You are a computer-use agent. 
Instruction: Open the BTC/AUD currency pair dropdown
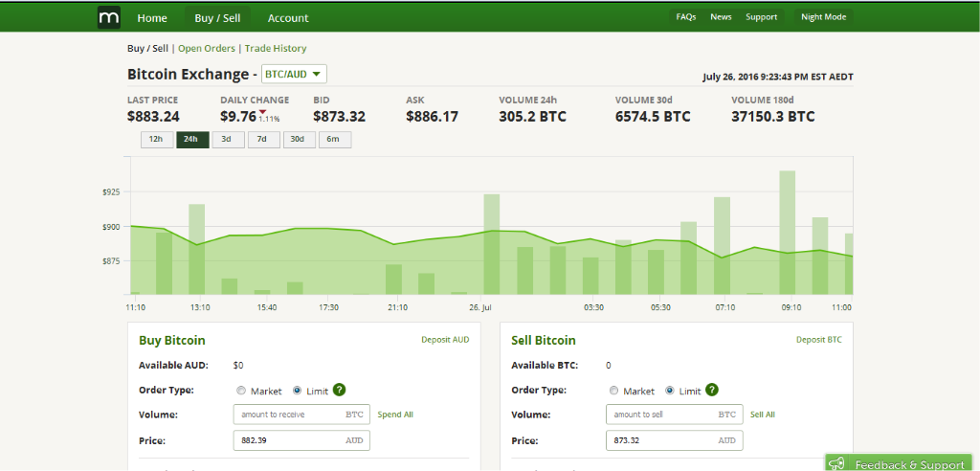294,74
